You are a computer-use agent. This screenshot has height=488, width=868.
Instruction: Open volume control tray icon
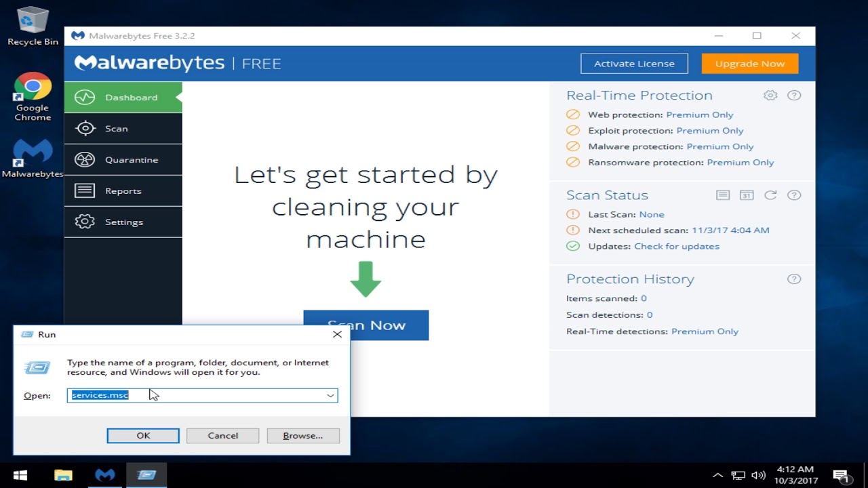coord(759,476)
